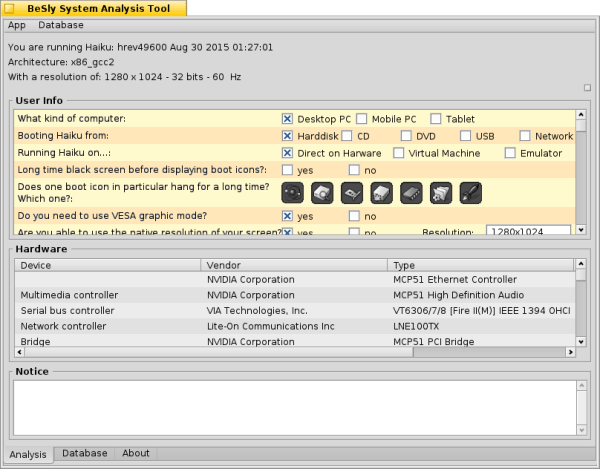
Task: Enable the Mobile PC checkbox
Action: point(362,119)
